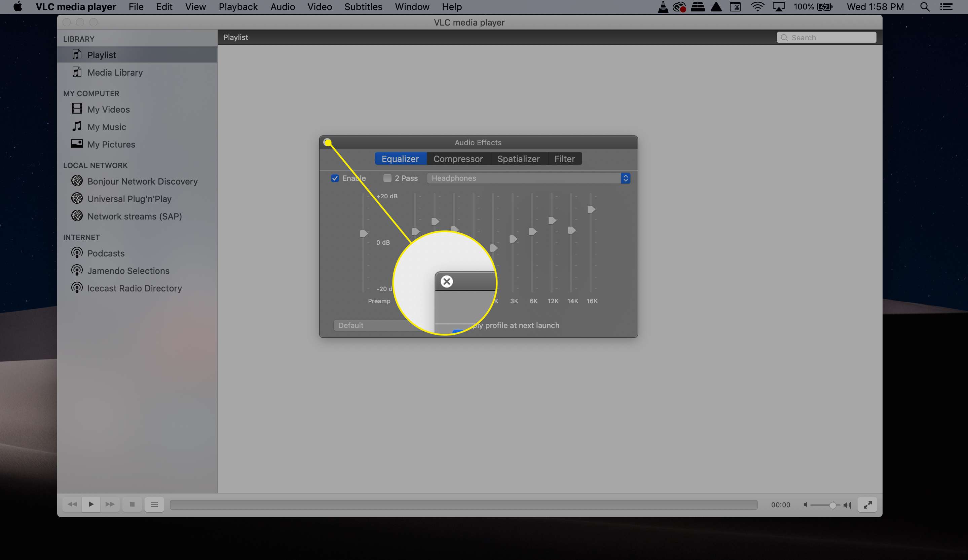Open the Window menu
This screenshot has height=560, width=968.
click(x=412, y=7)
